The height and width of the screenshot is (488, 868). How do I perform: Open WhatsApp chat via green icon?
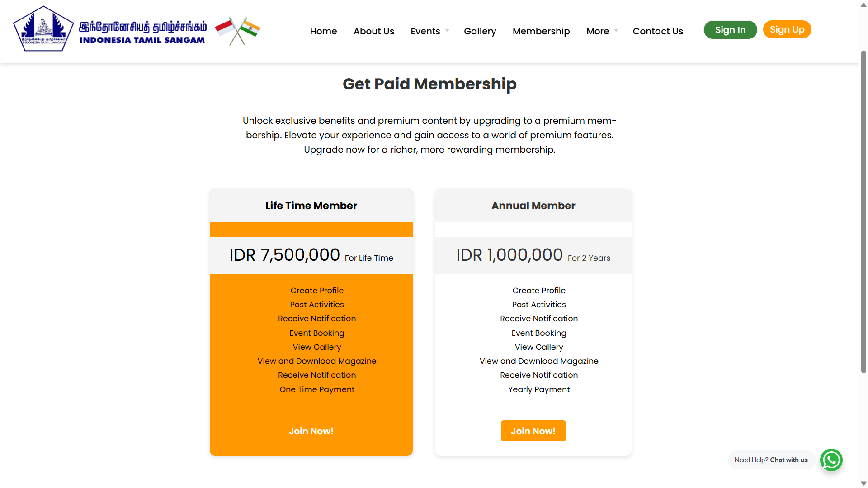tap(831, 460)
